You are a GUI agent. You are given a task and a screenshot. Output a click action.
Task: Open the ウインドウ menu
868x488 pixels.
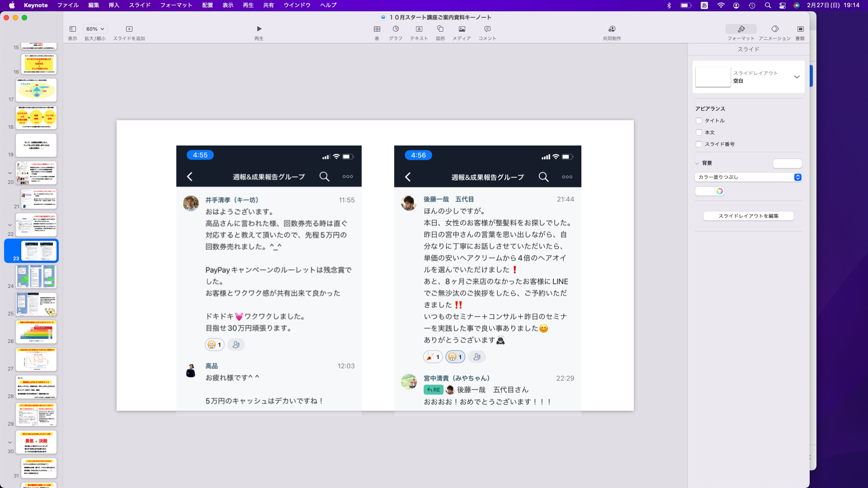pyautogui.click(x=297, y=5)
